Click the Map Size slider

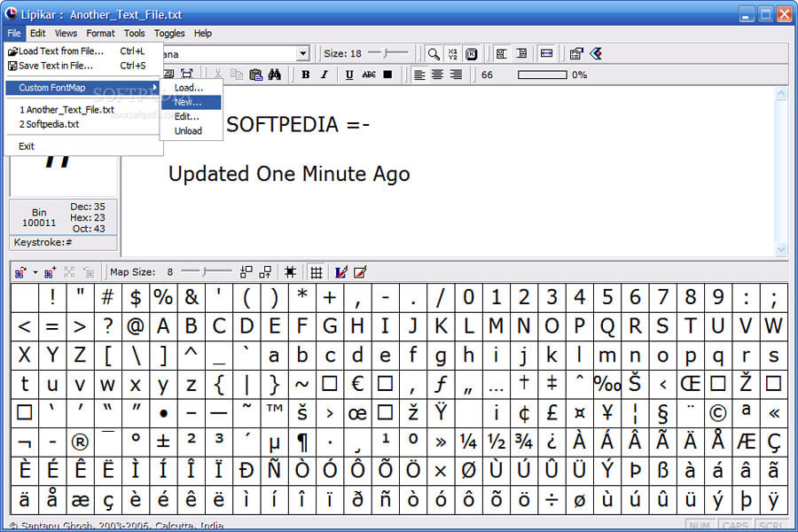click(x=206, y=272)
